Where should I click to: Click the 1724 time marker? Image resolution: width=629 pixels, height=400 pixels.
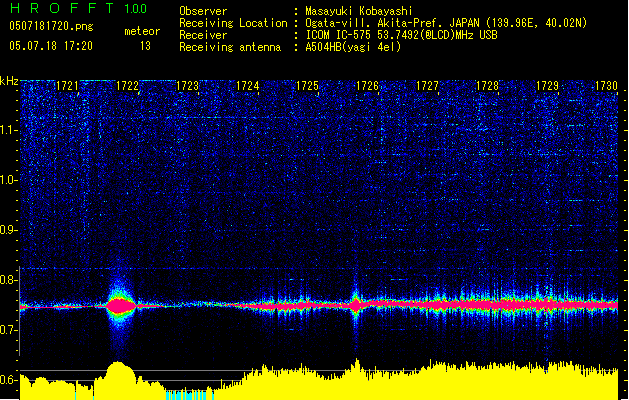coord(248,86)
